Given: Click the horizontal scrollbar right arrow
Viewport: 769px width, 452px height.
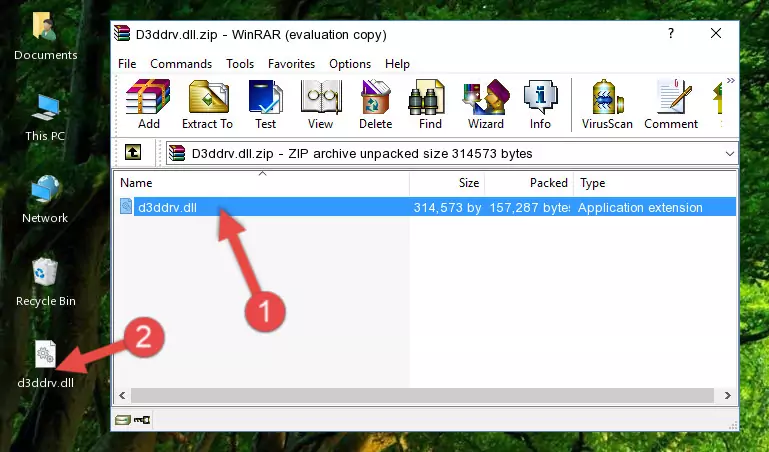Looking at the screenshot, I should pos(728,395).
